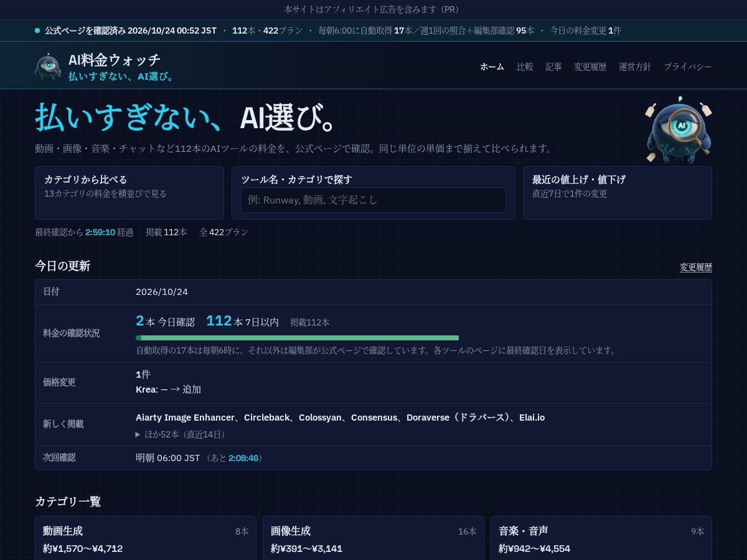Click the green status dot in the ticker
This screenshot has width=747, height=560.
pyautogui.click(x=37, y=30)
